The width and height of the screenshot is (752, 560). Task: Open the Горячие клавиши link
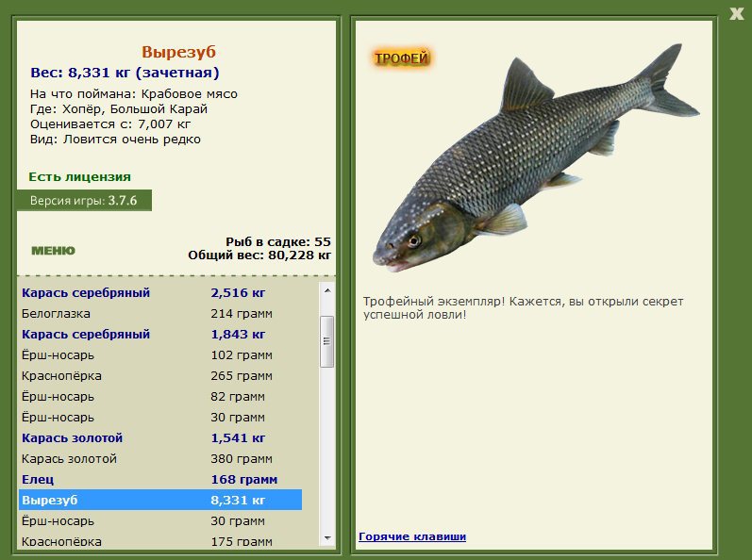[x=412, y=536]
